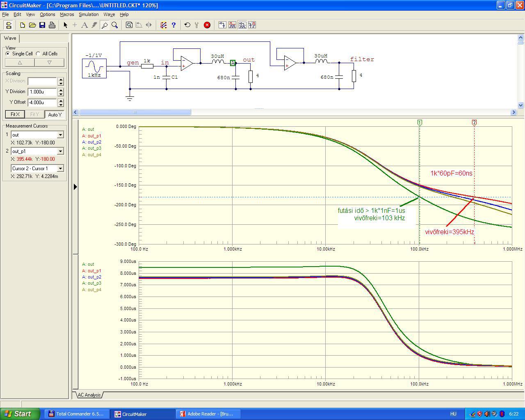Click the blue question mark Help icon
525x420 pixels.
pos(173,25)
